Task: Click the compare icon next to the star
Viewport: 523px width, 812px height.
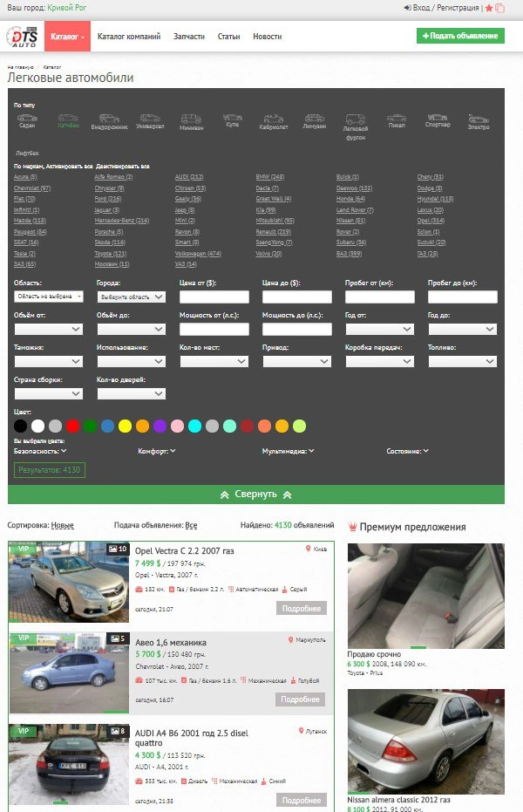Action: (x=499, y=8)
